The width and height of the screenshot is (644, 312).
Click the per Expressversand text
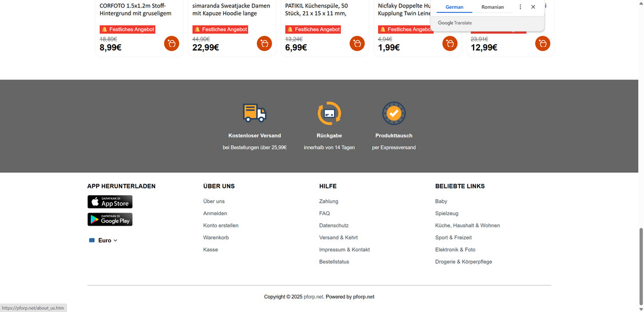[x=394, y=148]
